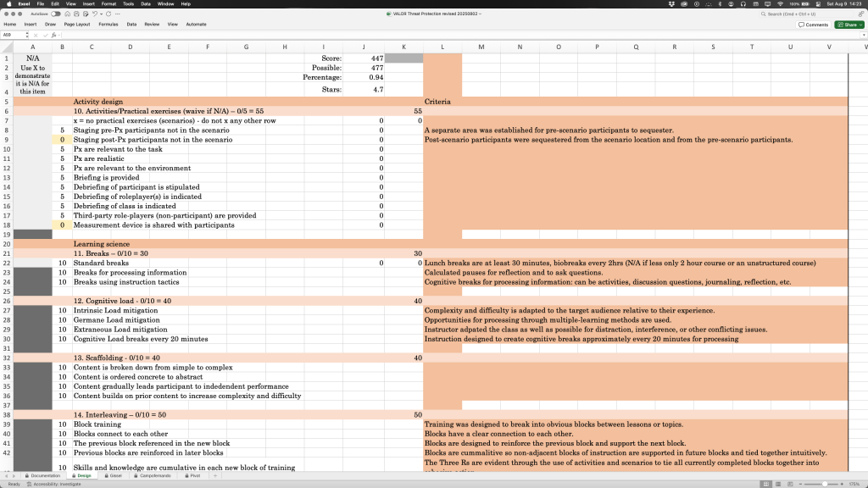Viewport: 868px width, 488px height.
Task: Switch to Page Layout view in status bar
Action: (x=778, y=484)
